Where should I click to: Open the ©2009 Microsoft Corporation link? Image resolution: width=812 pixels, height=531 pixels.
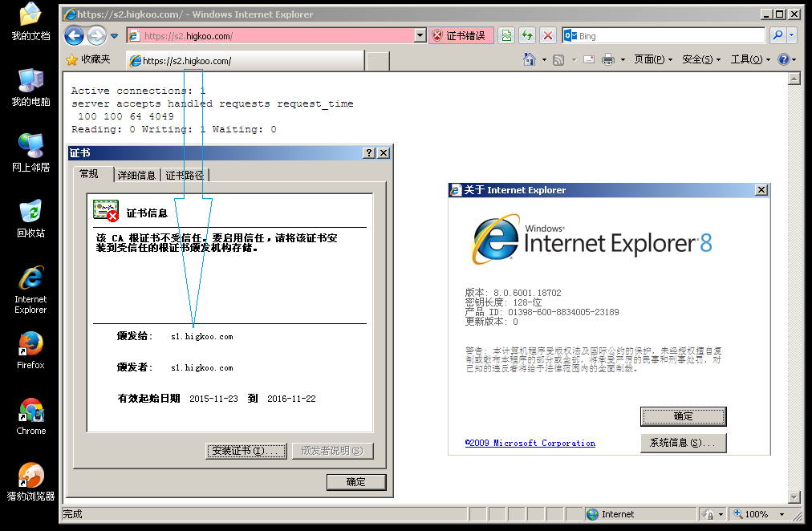pos(530,443)
